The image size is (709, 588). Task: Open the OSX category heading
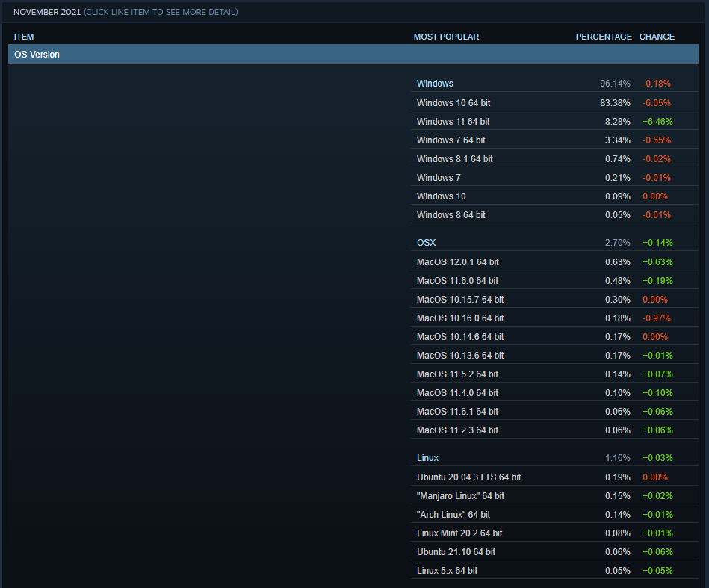click(x=427, y=243)
